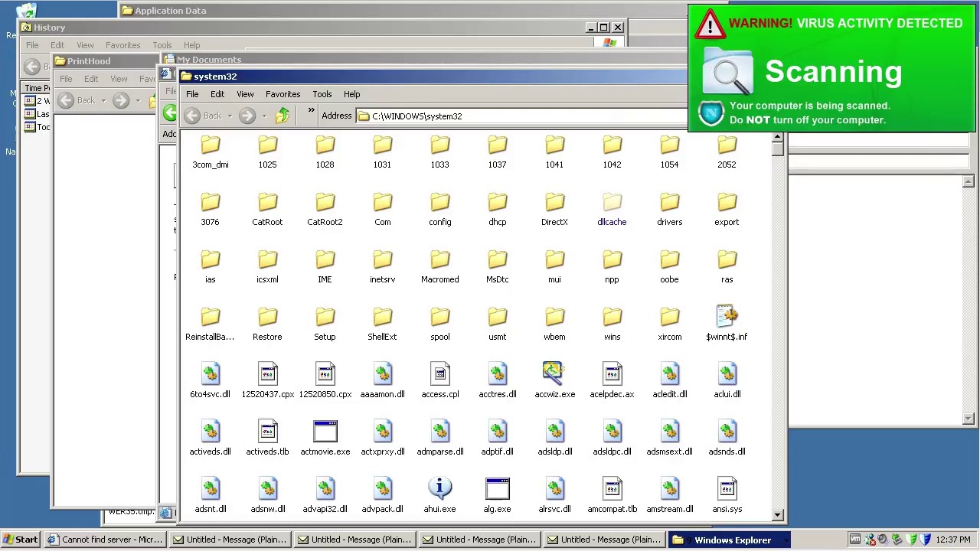Select the ansi.sys file icon
Screen dimensions: 980x551
point(727,489)
